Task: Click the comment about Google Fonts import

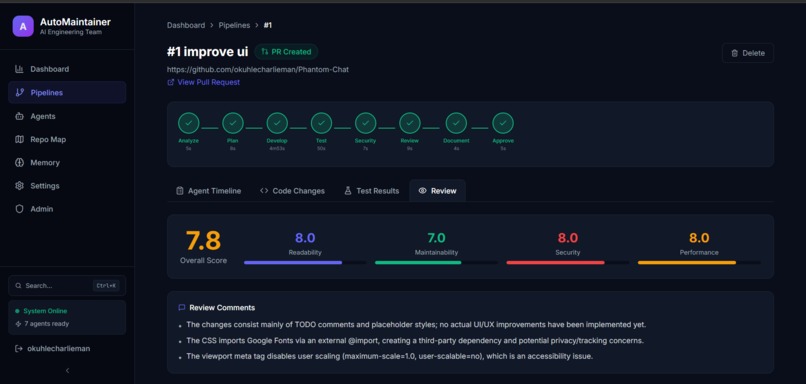Action: [x=415, y=340]
